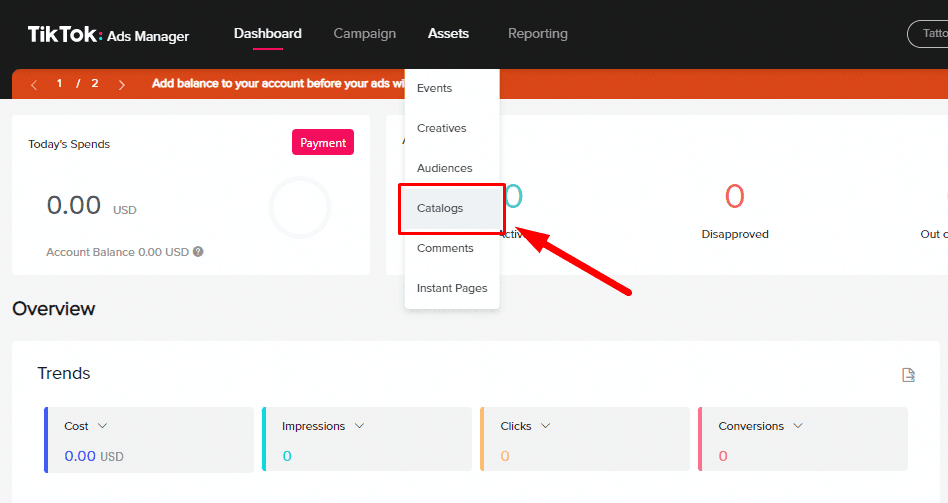Go to next notification banner arrow
Viewport: 948px width, 503px height.
121,84
